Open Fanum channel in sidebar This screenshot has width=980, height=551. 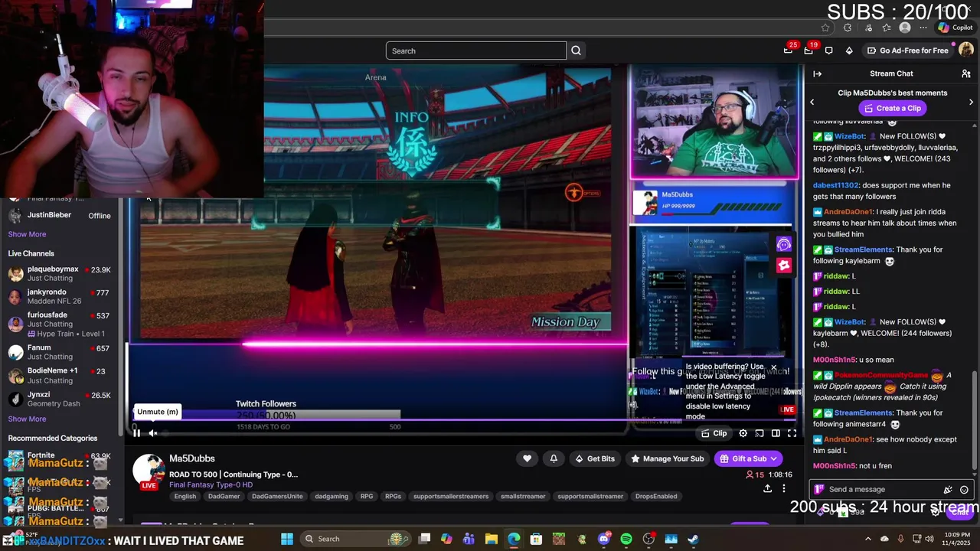60,352
